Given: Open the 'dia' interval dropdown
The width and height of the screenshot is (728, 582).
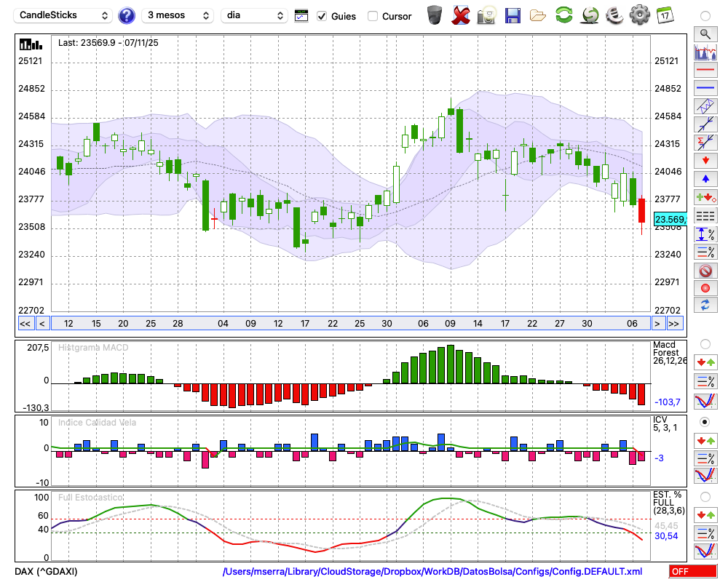Looking at the screenshot, I should tap(255, 15).
